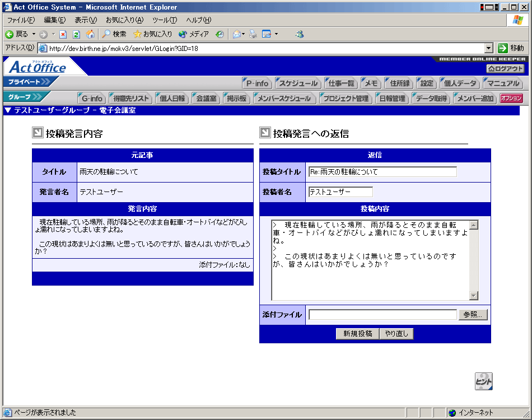
Task: Open the ツール menu
Action: (164, 20)
